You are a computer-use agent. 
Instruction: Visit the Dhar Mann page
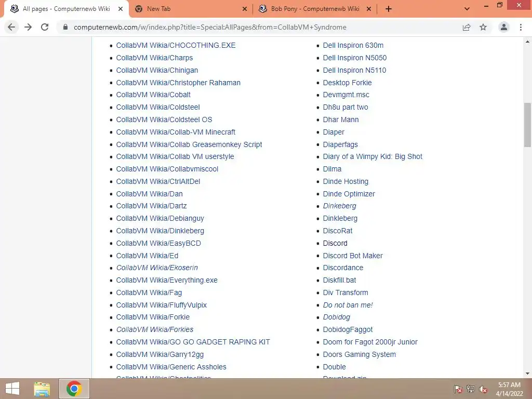coord(341,119)
